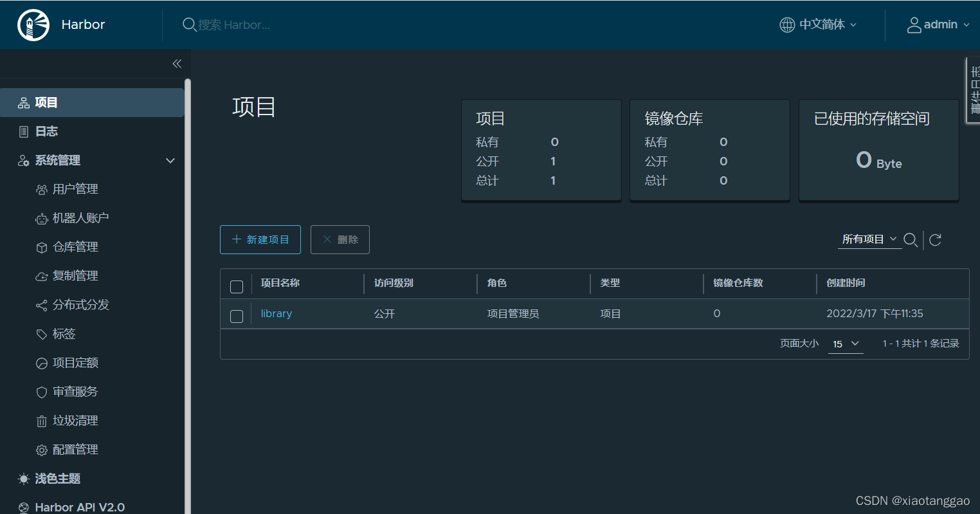Screen dimensions: 980x514
Task: Go to 审查服务 page
Action: pos(75,392)
